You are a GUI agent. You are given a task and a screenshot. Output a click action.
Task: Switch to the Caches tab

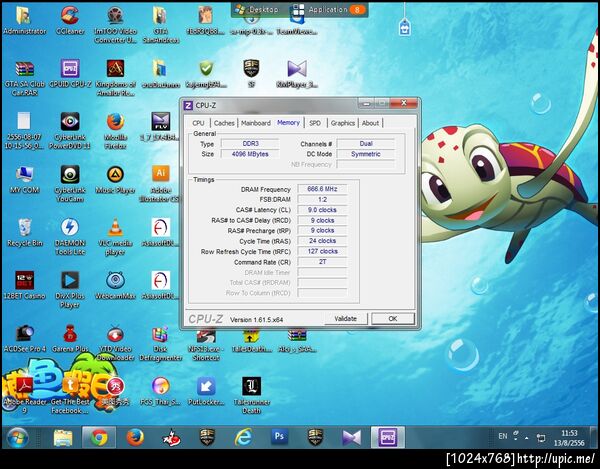224,123
